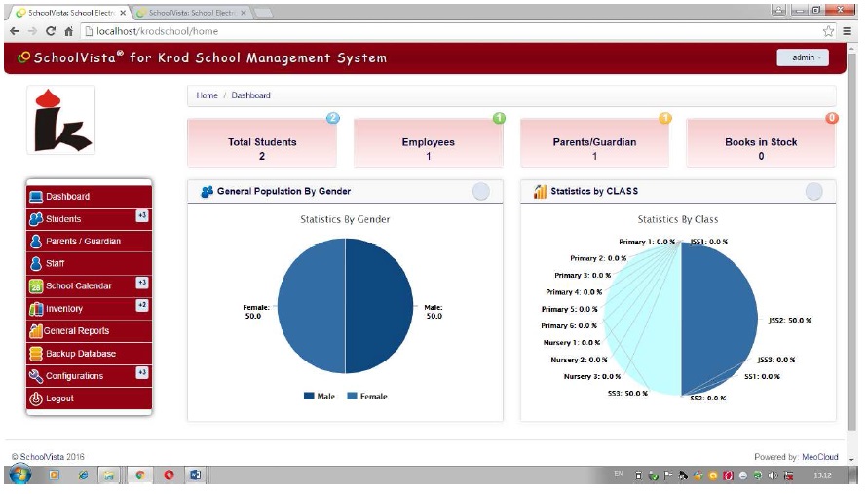Screen dimensions: 868x494
Task: Open the admin user dropdown
Action: (802, 57)
